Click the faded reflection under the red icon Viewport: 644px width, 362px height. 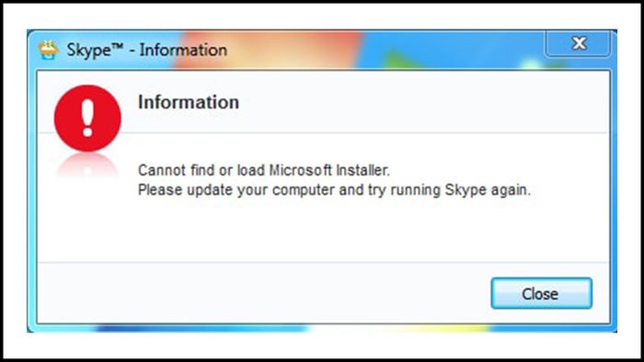click(x=87, y=165)
